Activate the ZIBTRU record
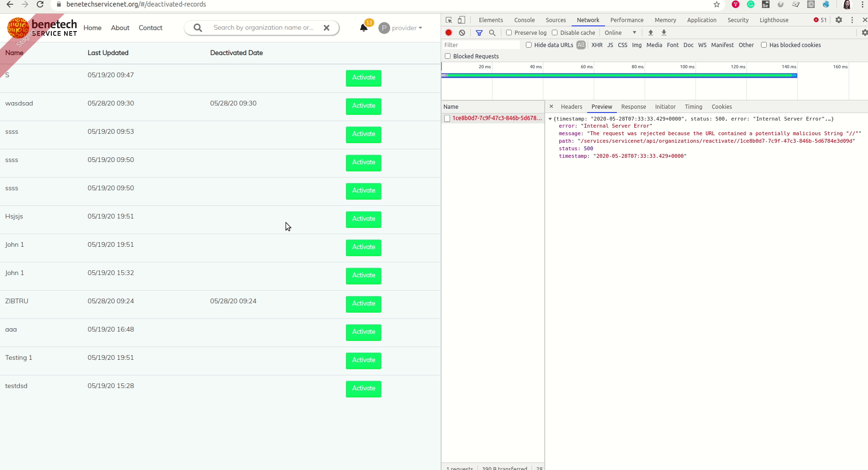Viewport: 868px width, 470px height. [363, 304]
